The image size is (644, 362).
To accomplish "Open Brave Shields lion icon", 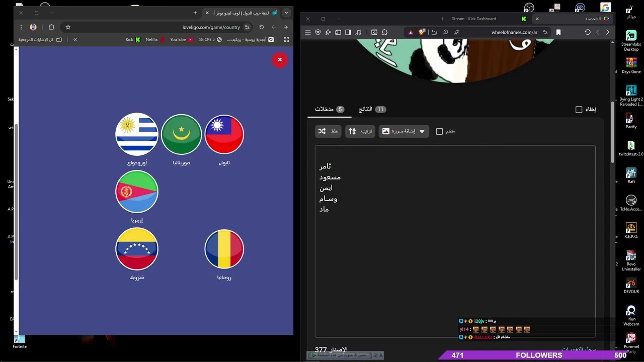I will pos(422,32).
